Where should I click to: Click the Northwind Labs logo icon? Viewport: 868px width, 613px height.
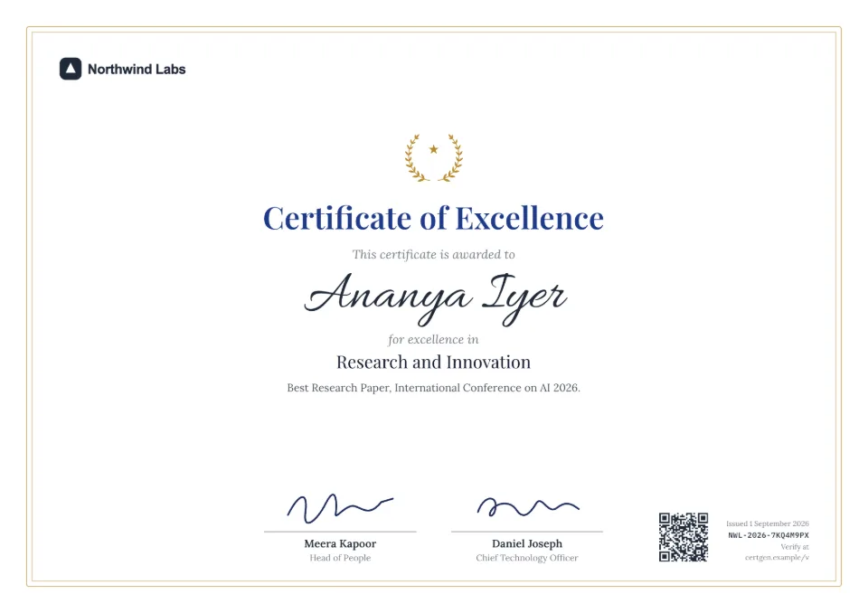71,69
